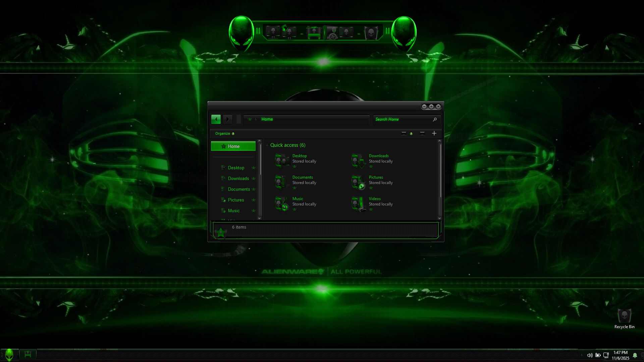Open the Organize dropdown menu

pyautogui.click(x=225, y=133)
